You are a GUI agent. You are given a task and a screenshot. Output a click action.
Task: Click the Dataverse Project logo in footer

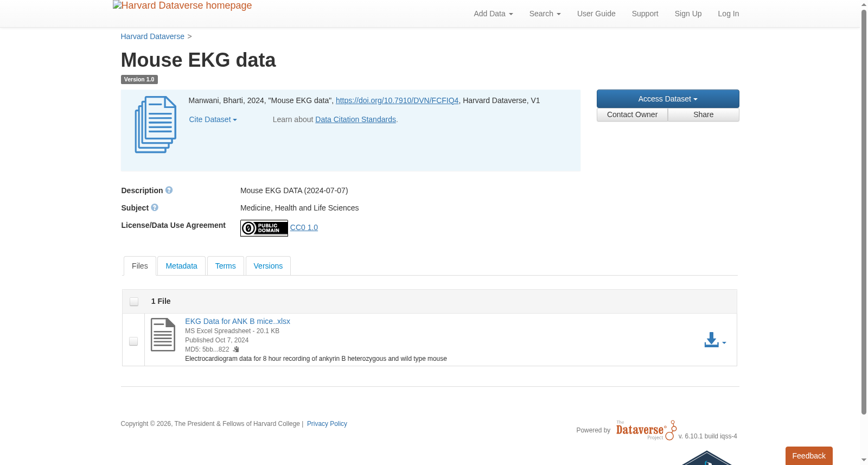(646, 430)
